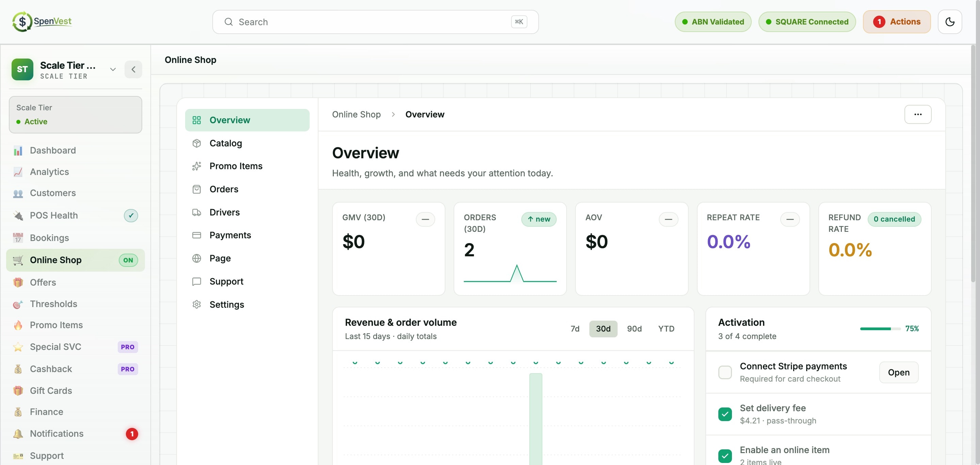Click the 0 cancelled badge

click(894, 219)
